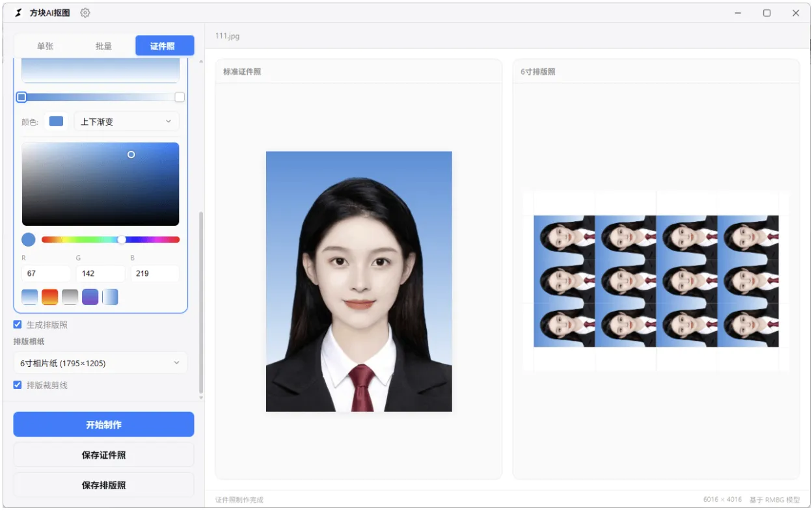Click the 6寸排版照 panel heading
Image resolution: width=812 pixels, height=512 pixels.
(x=538, y=72)
